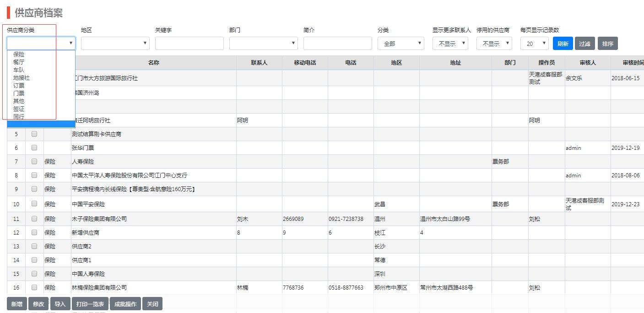
Task: Check the box for row 6 张华门票
Action: point(34,148)
